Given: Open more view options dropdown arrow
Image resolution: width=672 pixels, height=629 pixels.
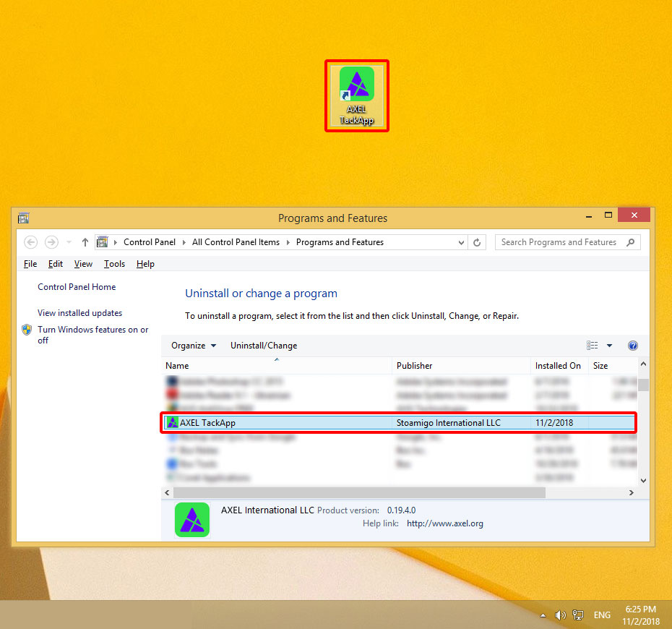Looking at the screenshot, I should click(609, 345).
